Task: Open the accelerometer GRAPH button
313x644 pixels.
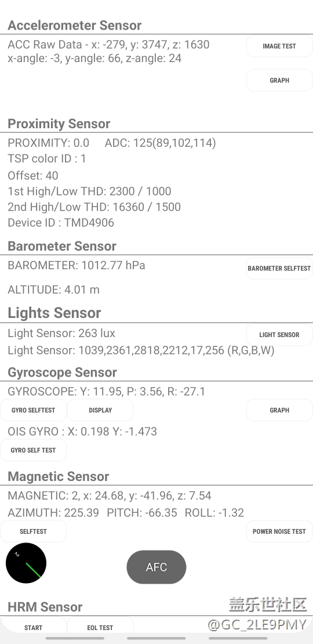Action: 279,80
